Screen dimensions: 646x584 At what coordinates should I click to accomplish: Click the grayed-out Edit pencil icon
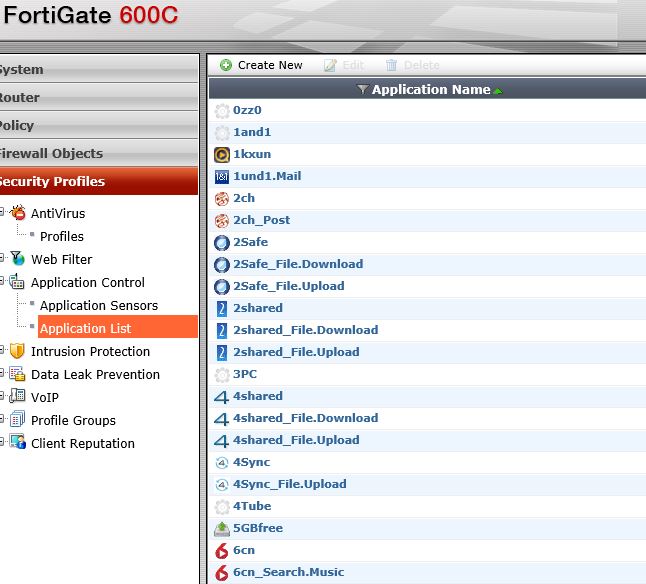(x=330, y=65)
